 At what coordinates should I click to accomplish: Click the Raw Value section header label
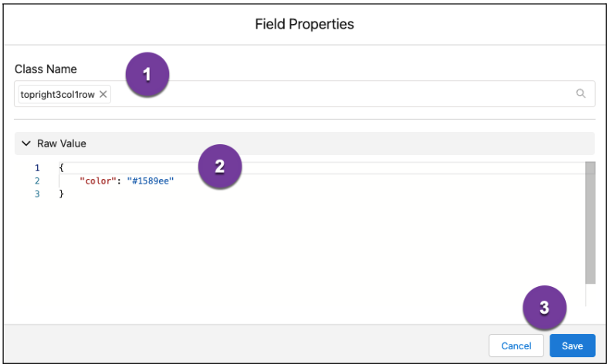[62, 143]
